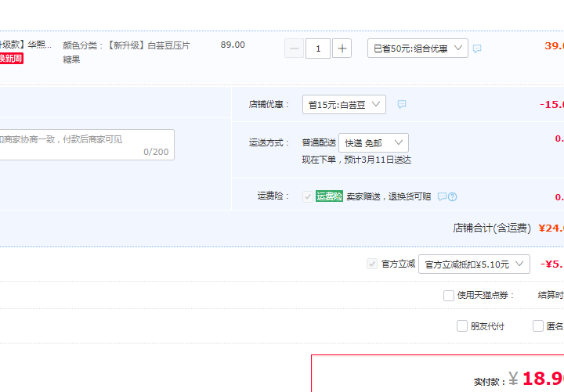Enable the 使用天猫点券 checkbox
The width and height of the screenshot is (564, 392).
(x=449, y=296)
